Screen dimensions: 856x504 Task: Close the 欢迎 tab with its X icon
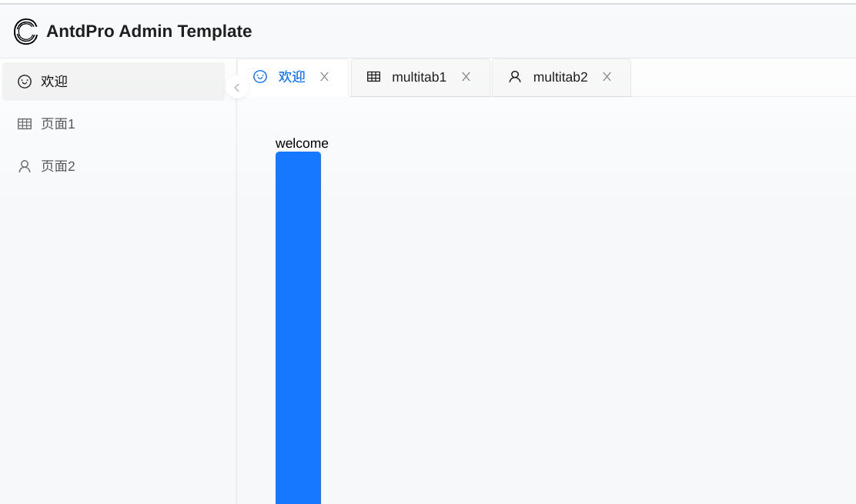(x=324, y=77)
